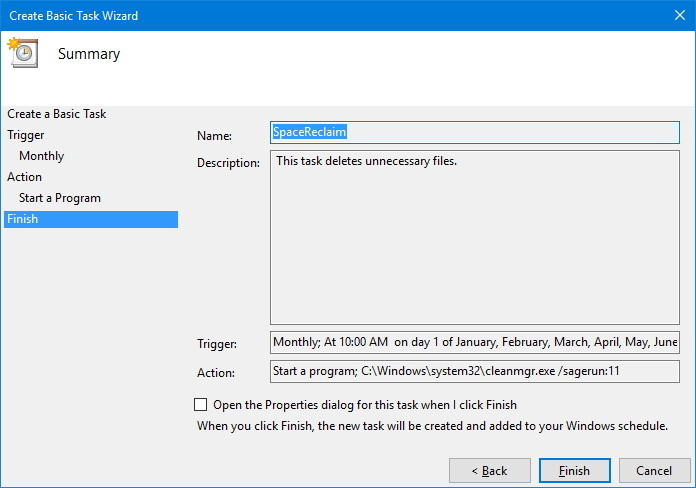Click the Summary heading text
Viewport: 696px width, 488px height.
89,54
